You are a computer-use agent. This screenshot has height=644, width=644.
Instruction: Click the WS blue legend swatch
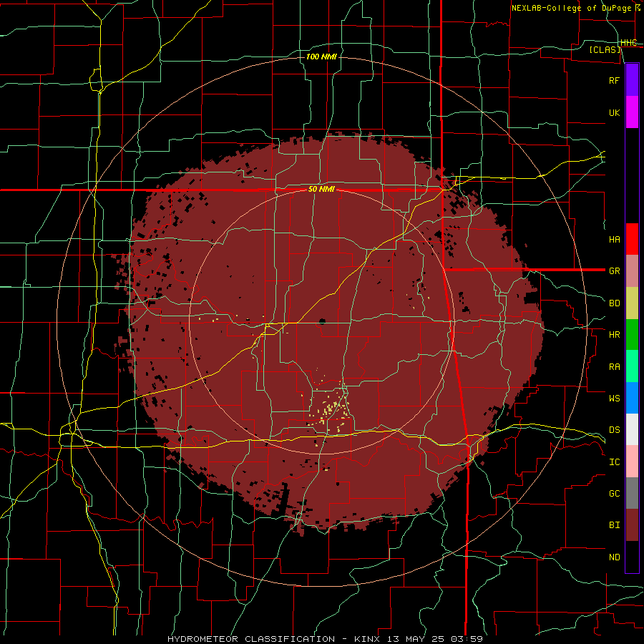pos(632,398)
